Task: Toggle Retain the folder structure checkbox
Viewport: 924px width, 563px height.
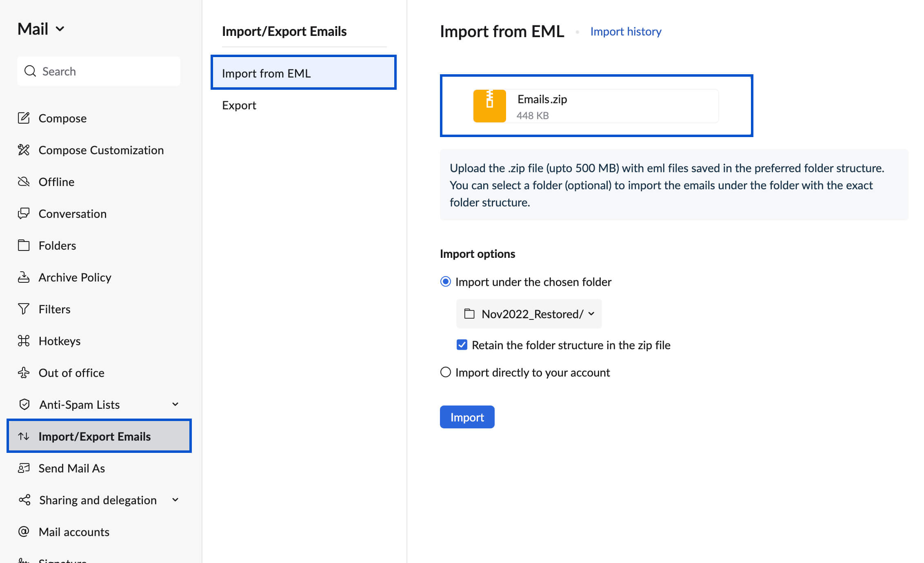Action: pos(462,345)
